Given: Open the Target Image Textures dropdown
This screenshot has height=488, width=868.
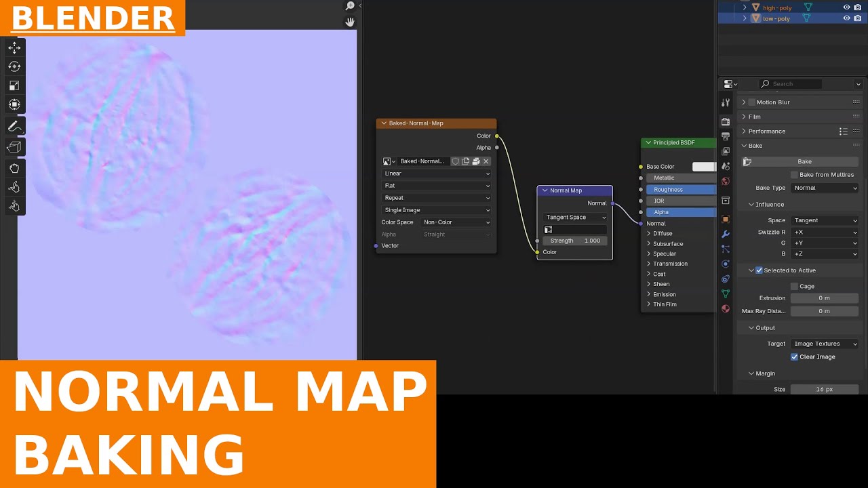Looking at the screenshot, I should 825,344.
